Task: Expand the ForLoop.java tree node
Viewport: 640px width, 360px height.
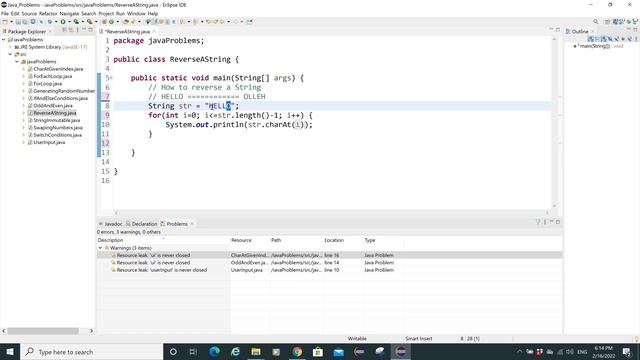Action: [23, 84]
